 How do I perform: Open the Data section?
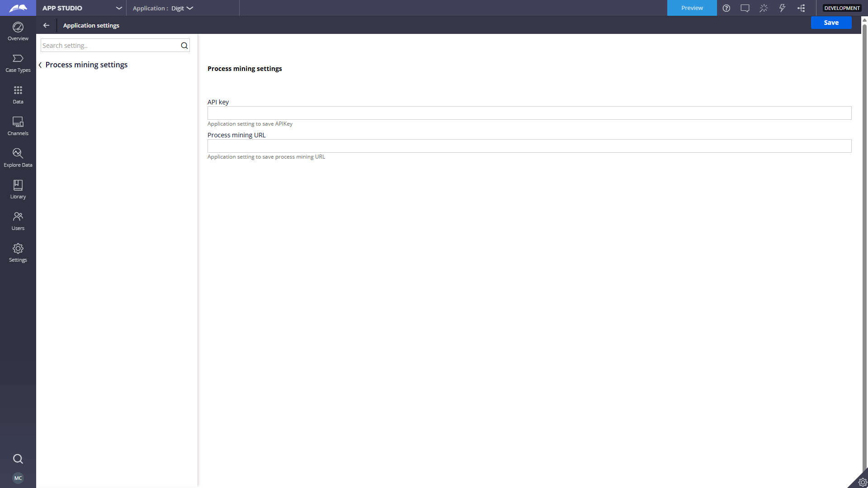(18, 94)
